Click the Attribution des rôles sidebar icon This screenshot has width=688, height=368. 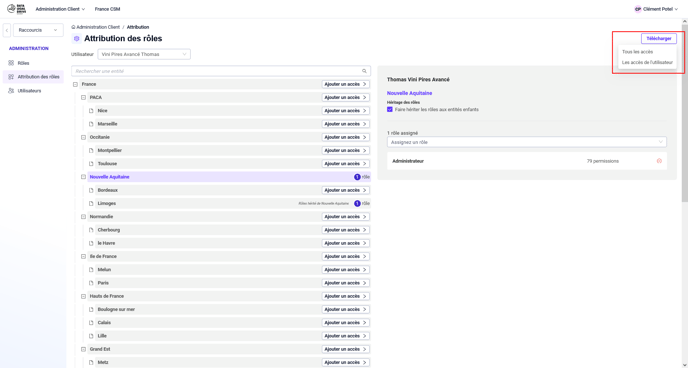(x=11, y=77)
